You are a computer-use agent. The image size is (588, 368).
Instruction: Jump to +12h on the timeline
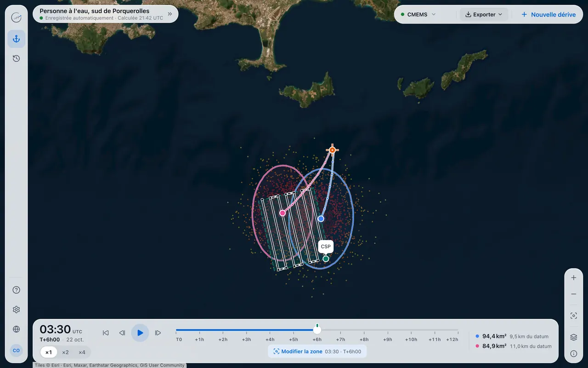(452, 339)
